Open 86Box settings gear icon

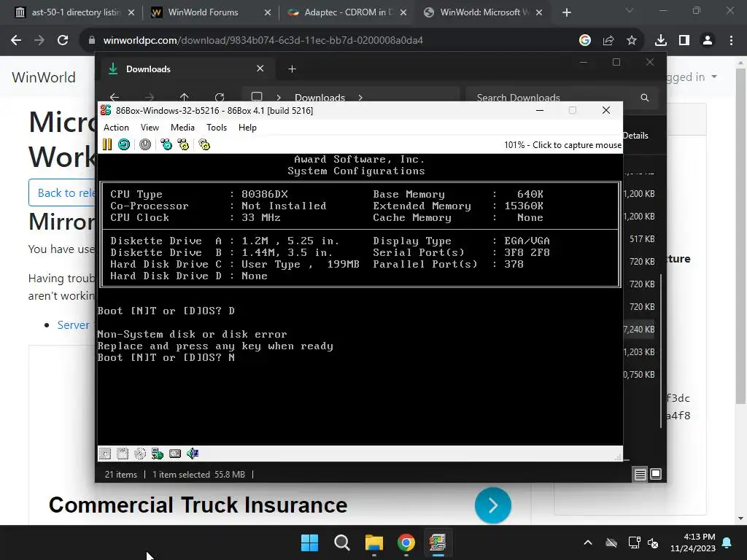coord(204,144)
